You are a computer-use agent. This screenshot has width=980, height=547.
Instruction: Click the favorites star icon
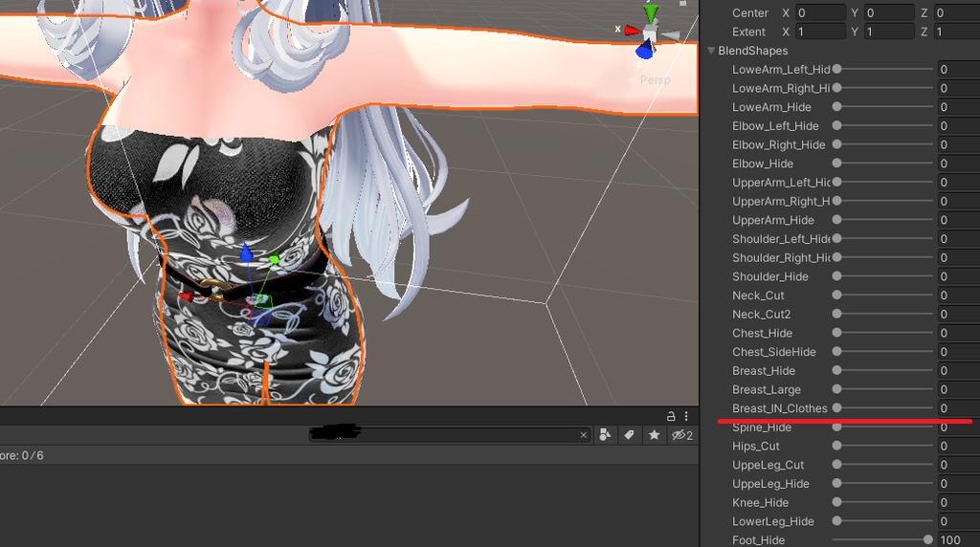(654, 434)
